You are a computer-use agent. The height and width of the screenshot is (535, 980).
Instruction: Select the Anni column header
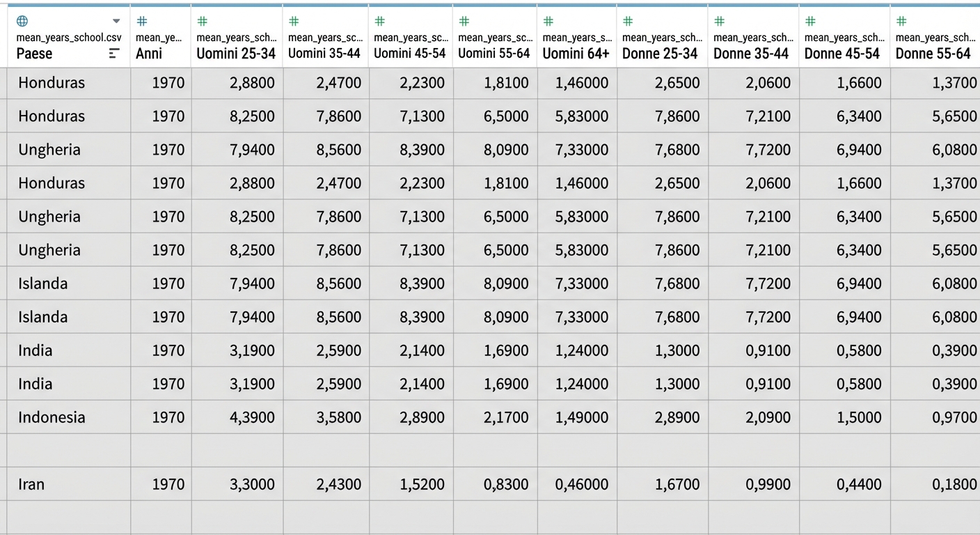tap(149, 54)
